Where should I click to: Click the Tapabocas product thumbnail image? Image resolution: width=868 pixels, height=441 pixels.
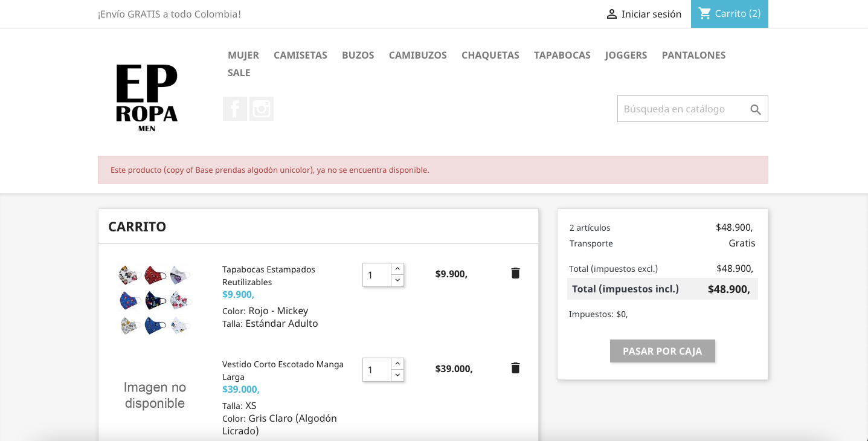[155, 300]
